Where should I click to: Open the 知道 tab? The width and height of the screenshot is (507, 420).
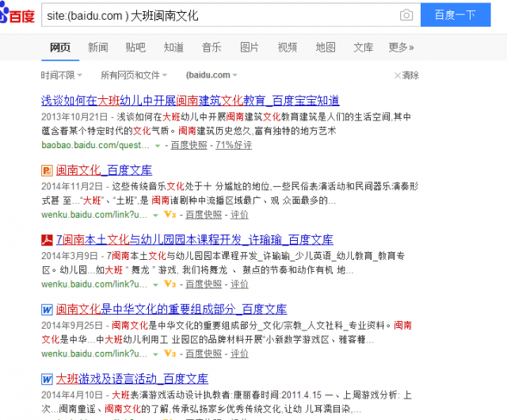point(173,48)
